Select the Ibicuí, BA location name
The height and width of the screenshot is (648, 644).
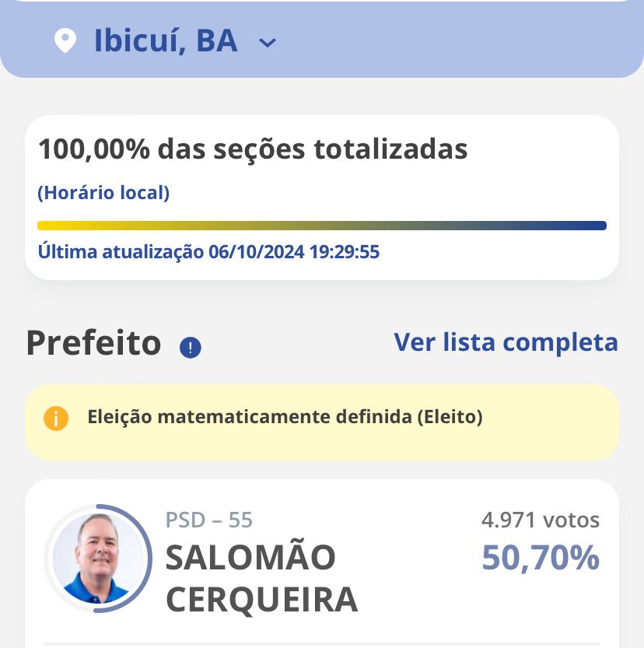tap(166, 40)
